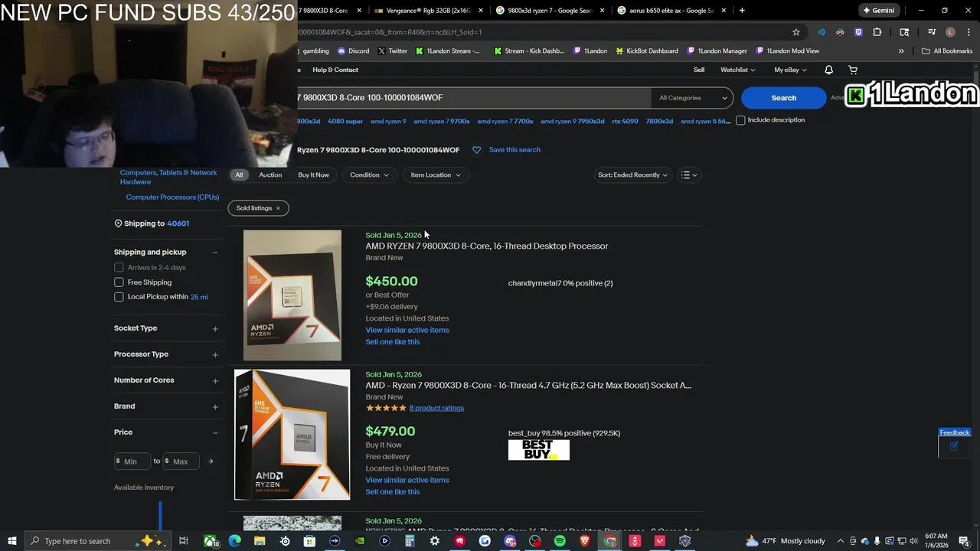
Task: Close the Vengeance RGB 32GB tab
Action: tap(481, 11)
